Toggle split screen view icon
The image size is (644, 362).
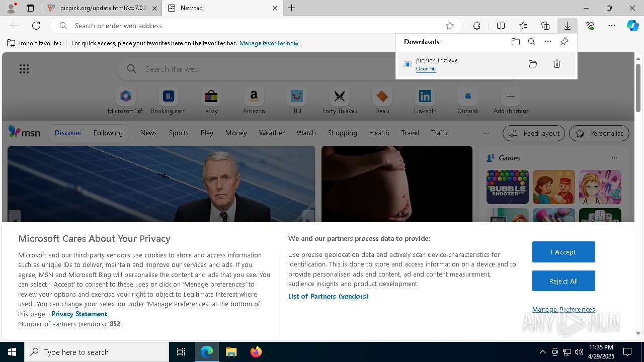(501, 26)
